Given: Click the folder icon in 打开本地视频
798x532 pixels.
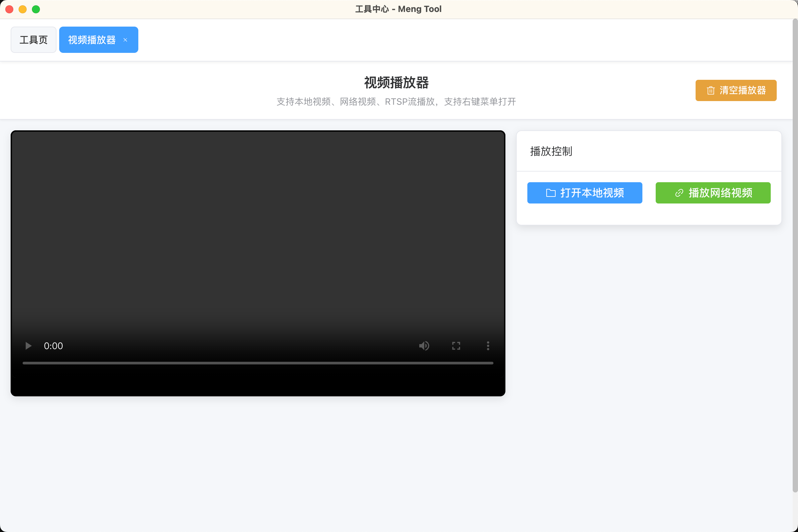Looking at the screenshot, I should (x=551, y=193).
